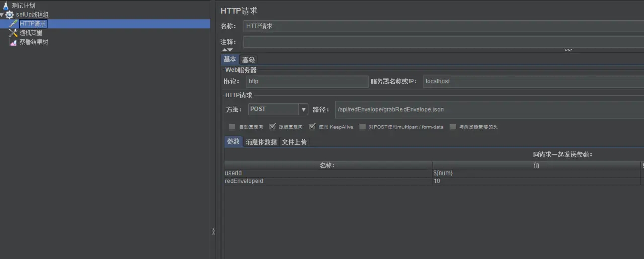Screen dimensions: 644x259
Task: Click the 名称 input field
Action: click(x=443, y=26)
